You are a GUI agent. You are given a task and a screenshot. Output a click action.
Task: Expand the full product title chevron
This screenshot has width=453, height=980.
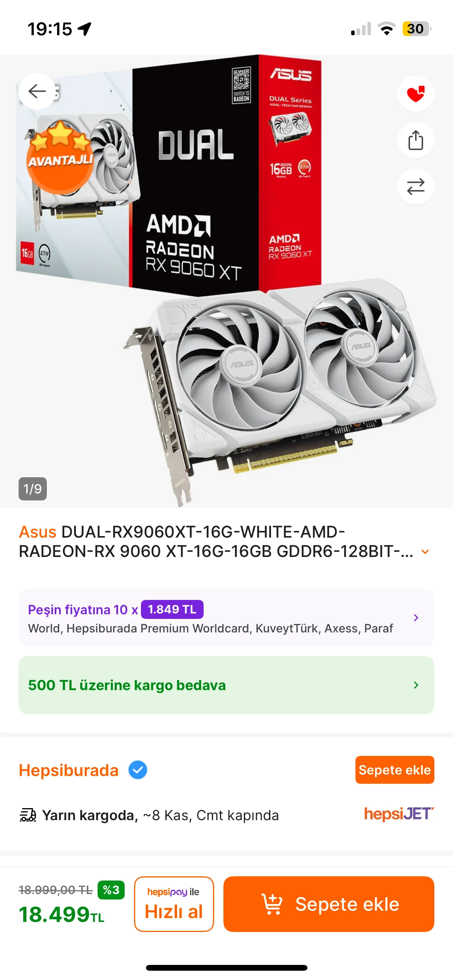pyautogui.click(x=425, y=552)
